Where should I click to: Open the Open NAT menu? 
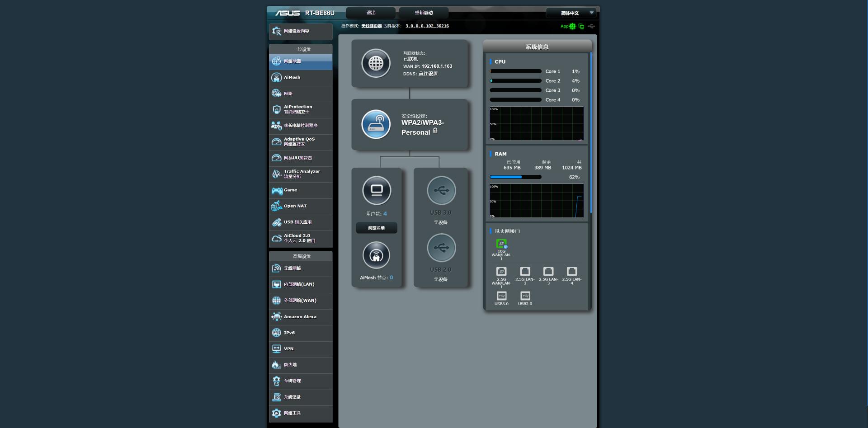point(301,206)
